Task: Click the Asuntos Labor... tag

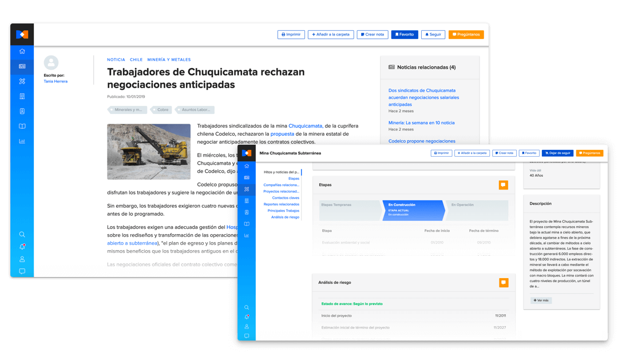Action: coord(195,110)
